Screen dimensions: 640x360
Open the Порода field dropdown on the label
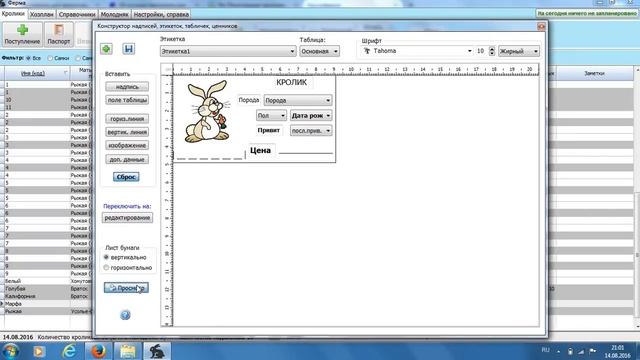coord(298,100)
